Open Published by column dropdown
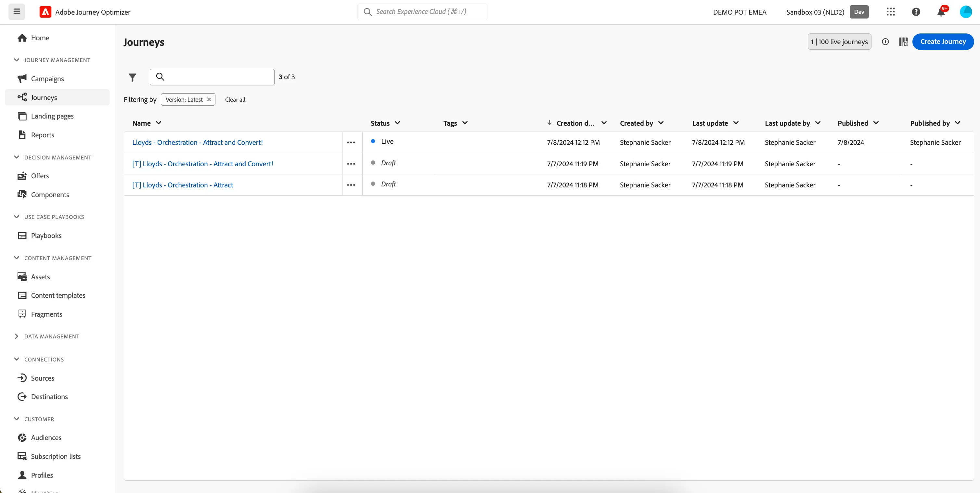The height and width of the screenshot is (493, 980). [x=958, y=123]
